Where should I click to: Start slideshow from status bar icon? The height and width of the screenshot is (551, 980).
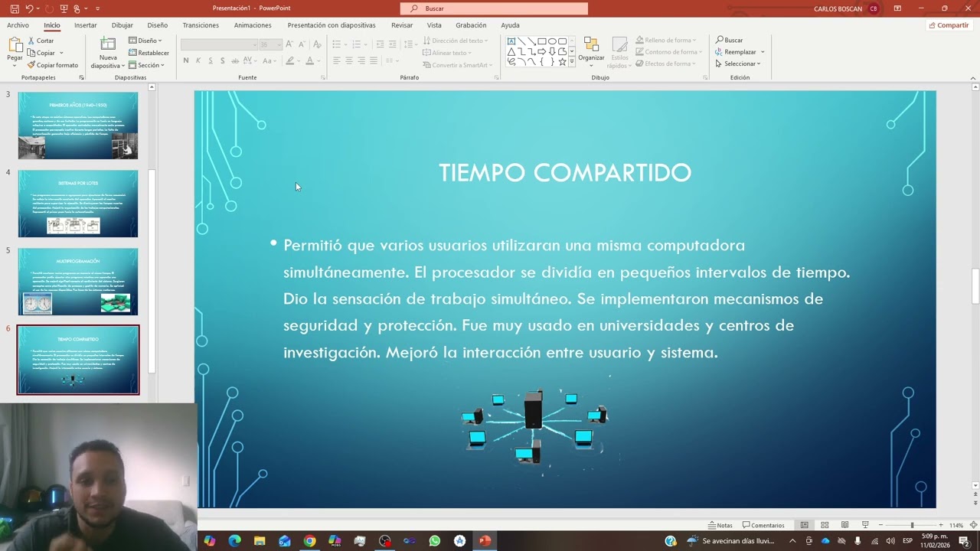tap(865, 525)
